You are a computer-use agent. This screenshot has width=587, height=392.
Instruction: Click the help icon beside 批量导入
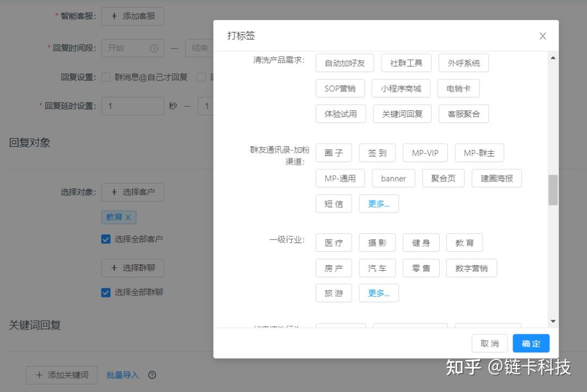152,375
